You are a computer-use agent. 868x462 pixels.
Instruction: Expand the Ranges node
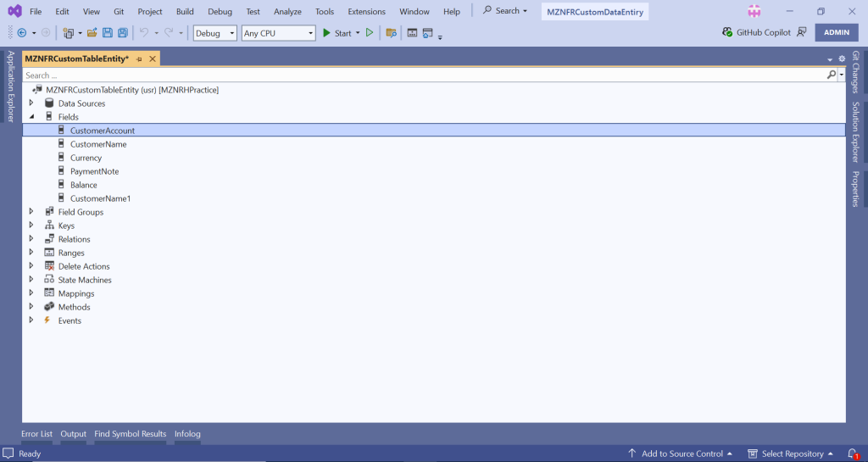point(31,253)
